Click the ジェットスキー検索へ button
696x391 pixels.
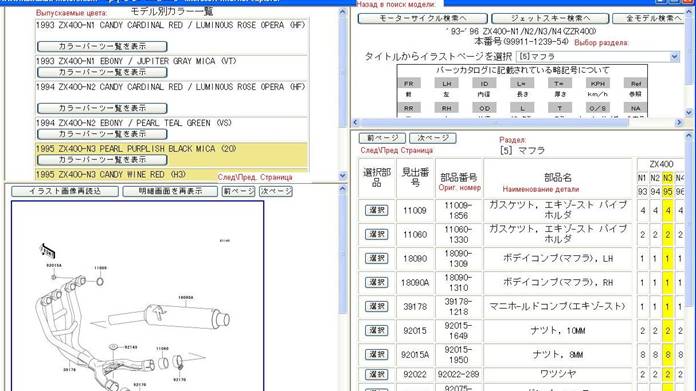(x=550, y=18)
